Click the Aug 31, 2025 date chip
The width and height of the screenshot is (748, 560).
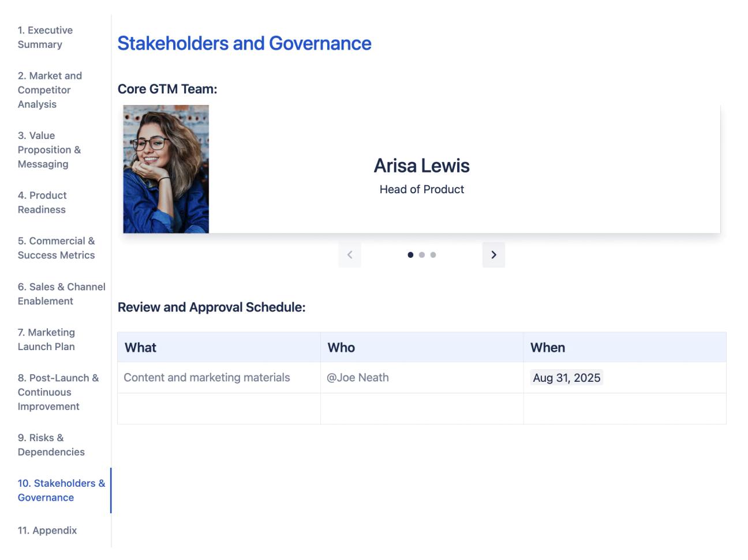pyautogui.click(x=566, y=377)
